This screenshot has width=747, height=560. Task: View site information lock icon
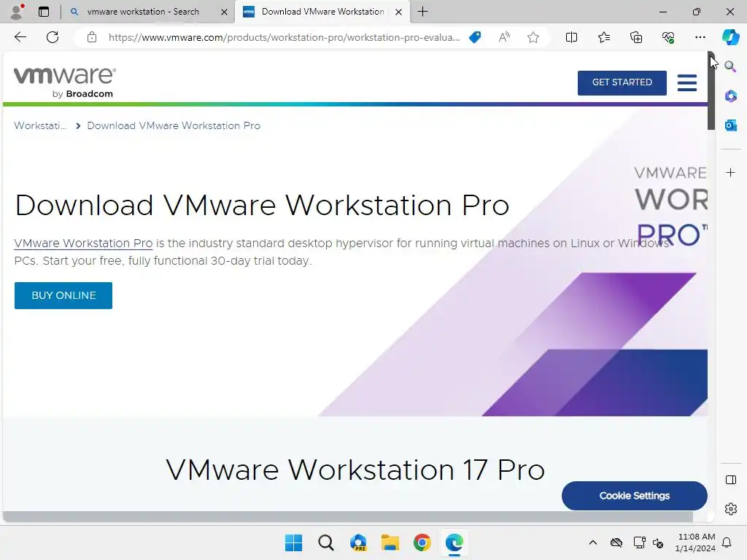click(x=92, y=37)
